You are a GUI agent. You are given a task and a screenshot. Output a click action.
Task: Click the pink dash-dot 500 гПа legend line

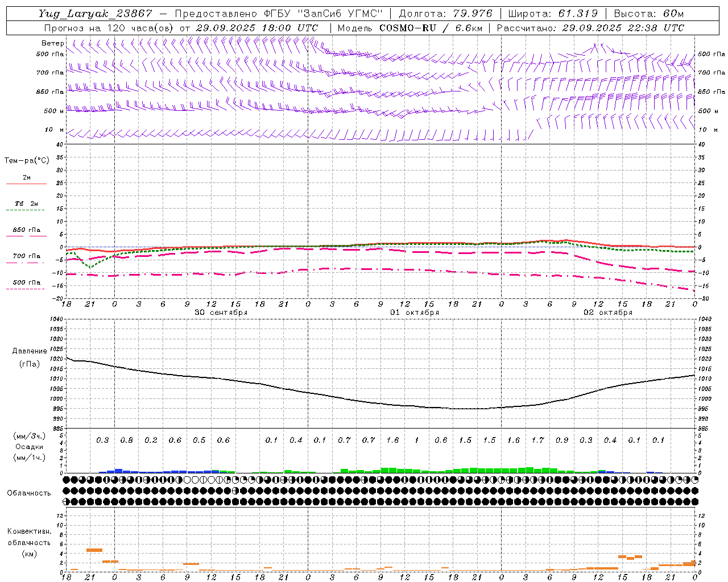point(25,289)
